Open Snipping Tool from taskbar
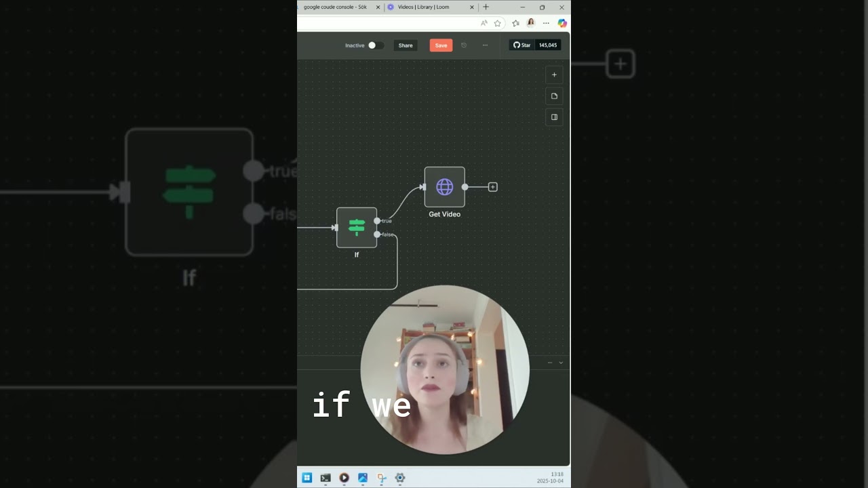 tap(382, 478)
